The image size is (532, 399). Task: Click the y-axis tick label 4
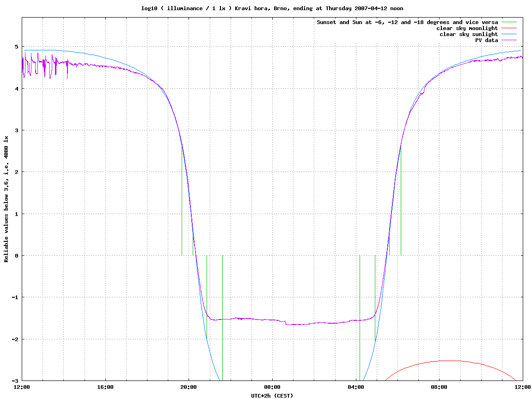click(x=17, y=89)
